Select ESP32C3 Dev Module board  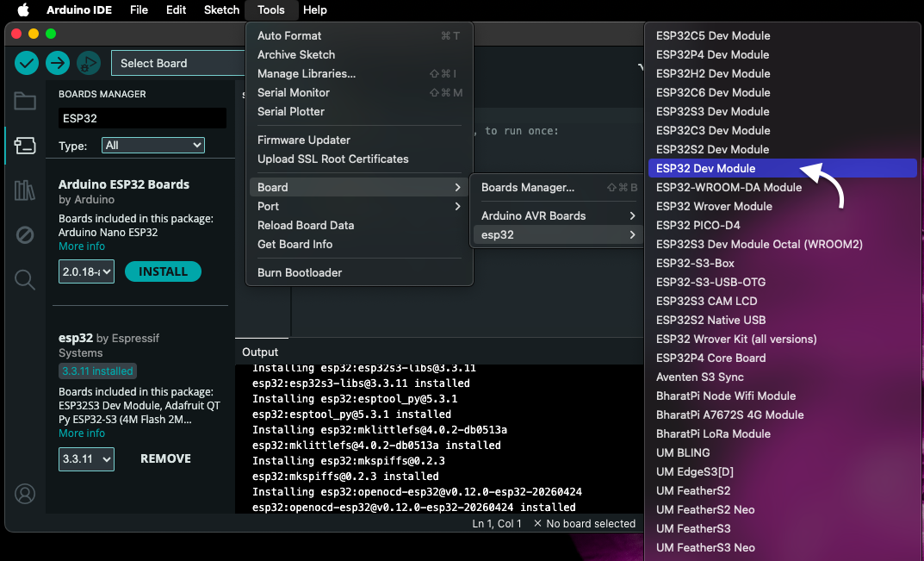pyautogui.click(x=783, y=130)
